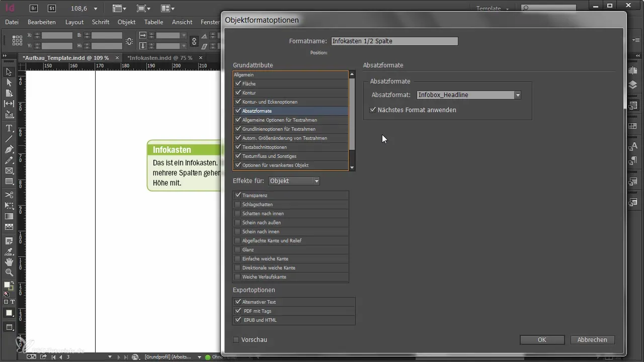Select the Gap tool

(x=9, y=104)
